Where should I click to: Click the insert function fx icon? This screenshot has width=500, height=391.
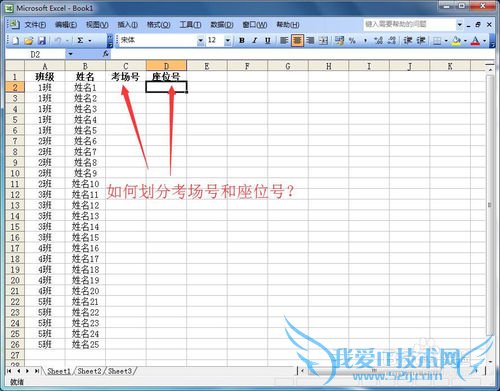click(x=106, y=54)
